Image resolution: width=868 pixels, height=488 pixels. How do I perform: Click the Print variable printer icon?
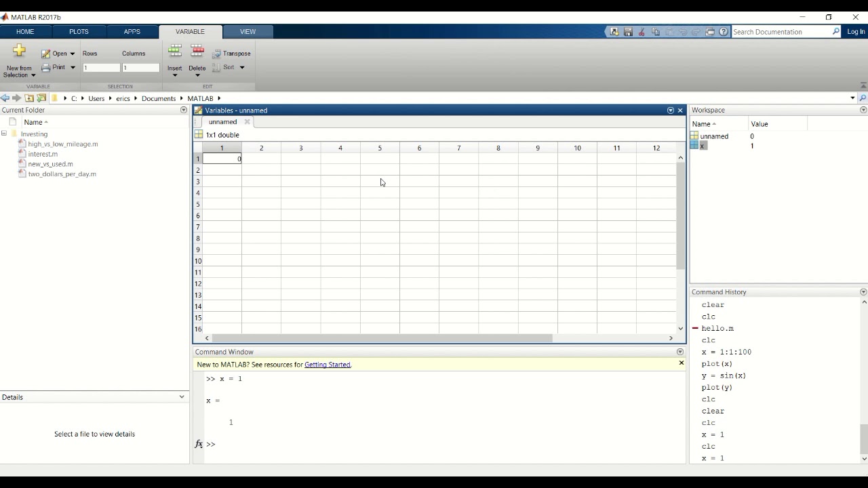[x=45, y=67]
